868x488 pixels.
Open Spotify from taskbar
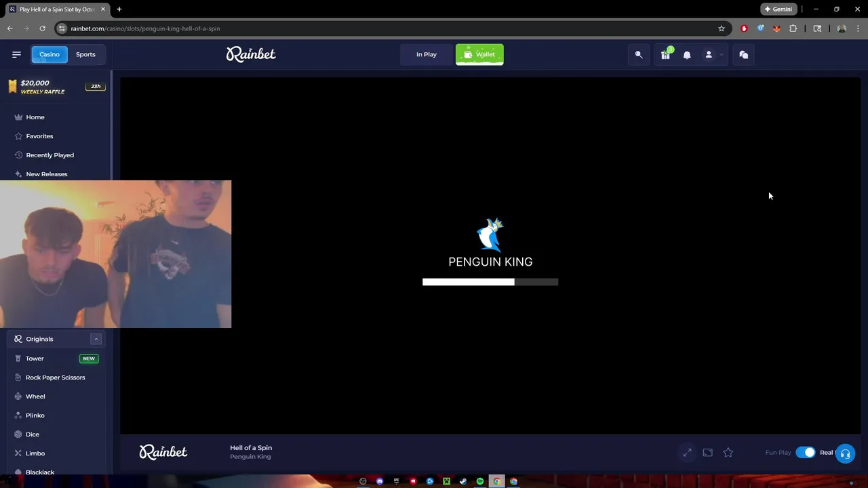click(x=480, y=481)
